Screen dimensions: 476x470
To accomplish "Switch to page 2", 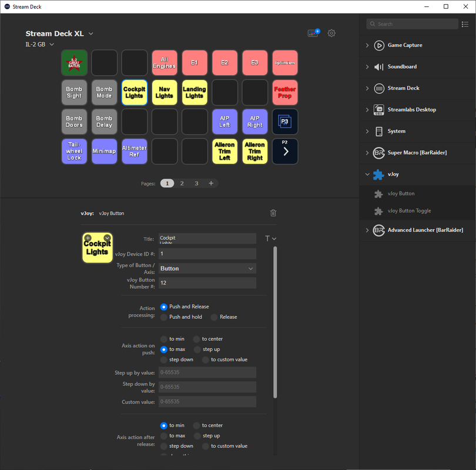I will coord(182,183).
